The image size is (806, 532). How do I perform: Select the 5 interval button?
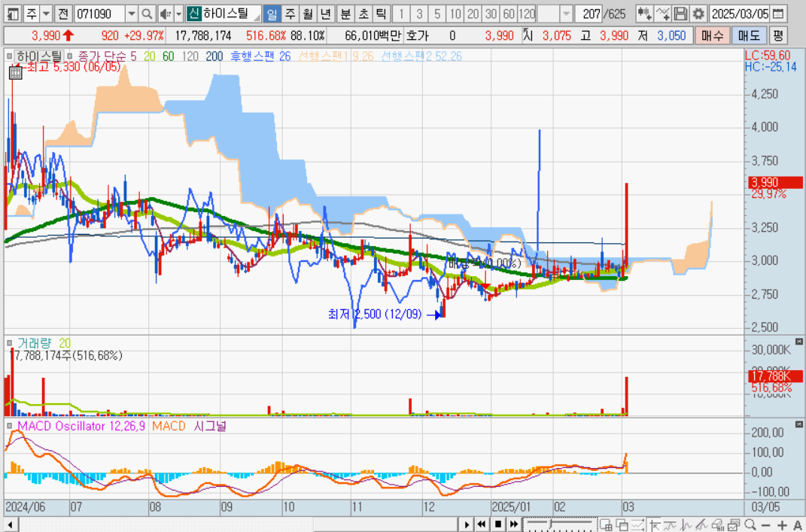point(437,14)
